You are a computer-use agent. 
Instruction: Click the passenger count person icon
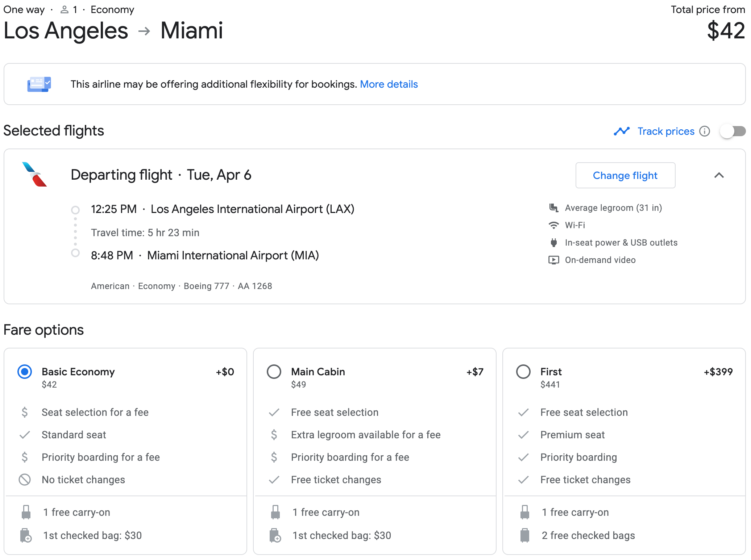click(65, 10)
